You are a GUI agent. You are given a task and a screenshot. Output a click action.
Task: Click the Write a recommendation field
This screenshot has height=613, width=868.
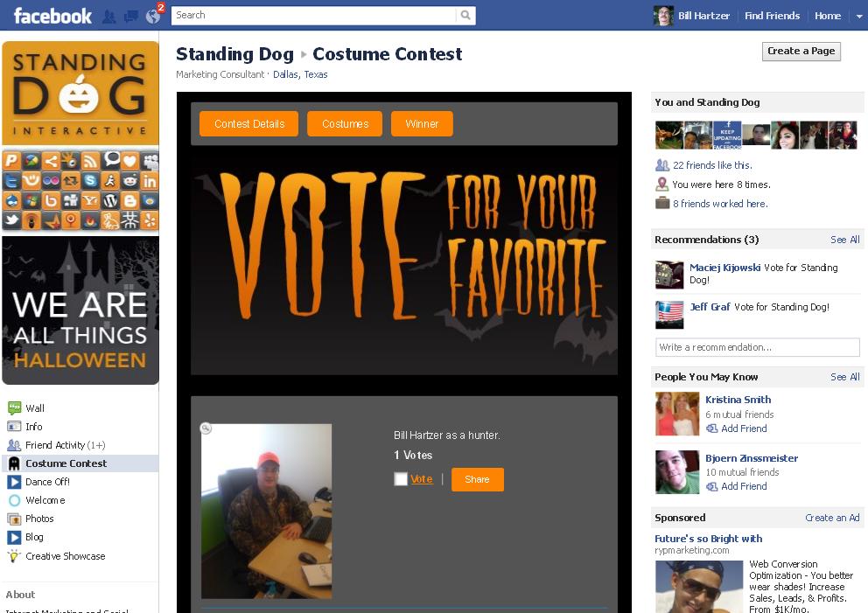757,347
